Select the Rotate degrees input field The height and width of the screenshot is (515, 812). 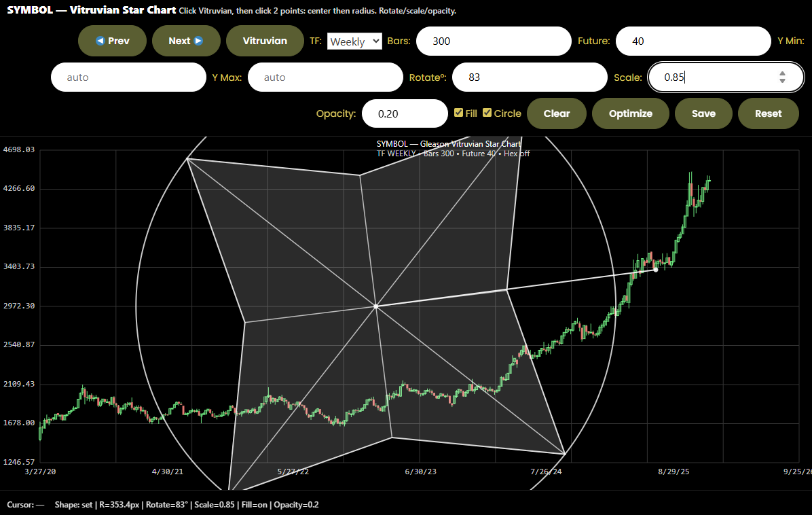(529, 77)
